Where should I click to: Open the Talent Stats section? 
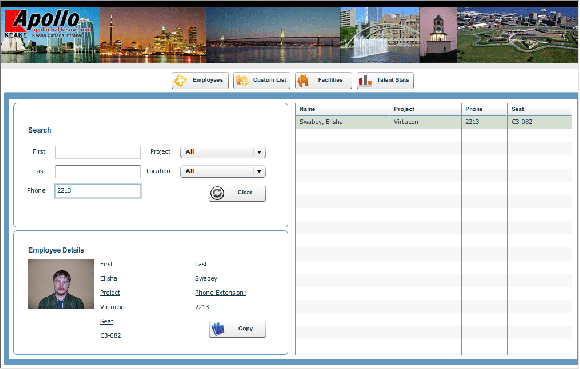pyautogui.click(x=385, y=80)
